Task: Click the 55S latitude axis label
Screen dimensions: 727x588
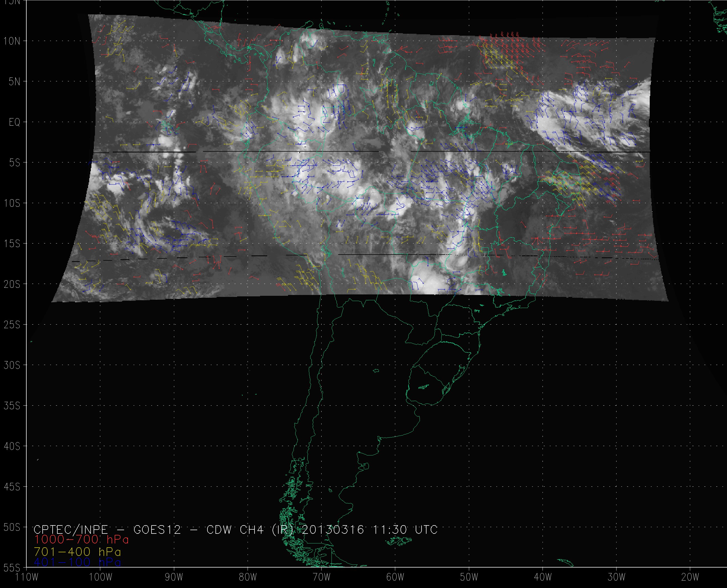Action: point(12,567)
